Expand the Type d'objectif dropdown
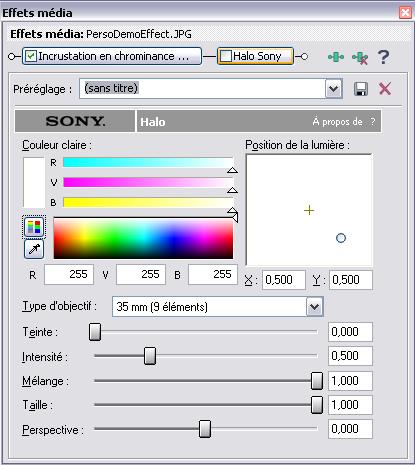This screenshot has height=465, width=415. (x=314, y=306)
